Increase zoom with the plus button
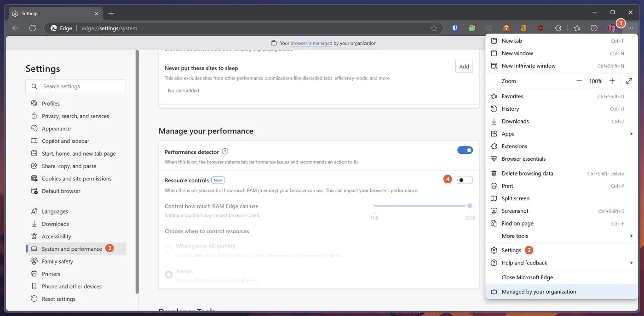Viewport: 644px width, 316px height. (612, 81)
